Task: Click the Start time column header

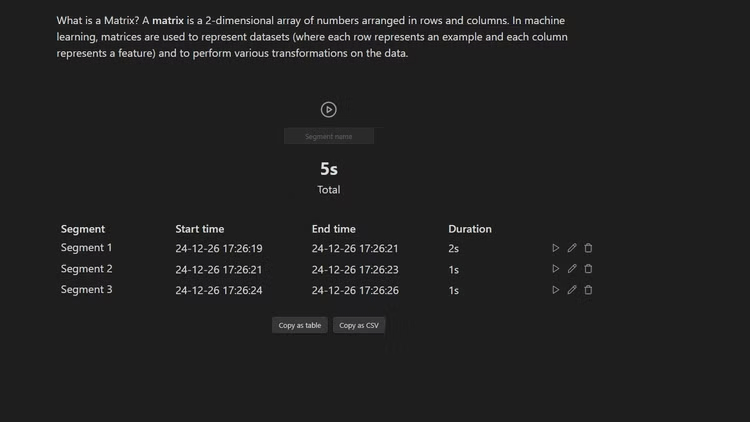Action: 200,229
